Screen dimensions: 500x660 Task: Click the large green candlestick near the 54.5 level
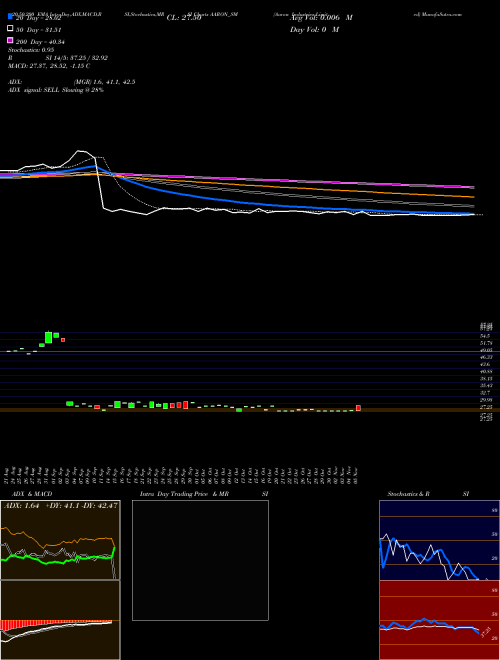(x=48, y=337)
